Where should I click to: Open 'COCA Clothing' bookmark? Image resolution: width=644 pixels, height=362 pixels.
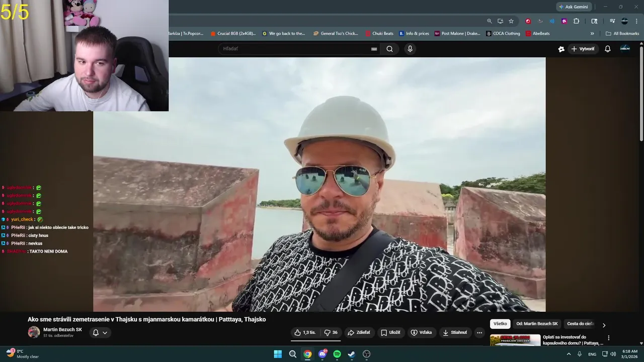click(503, 34)
